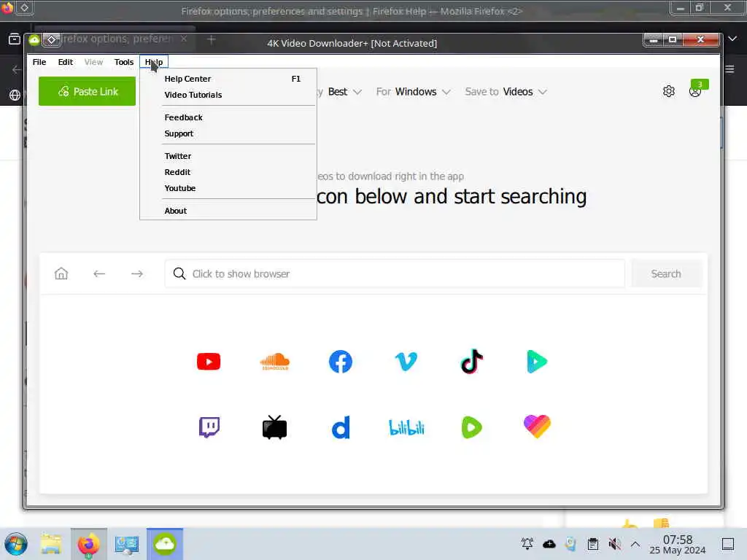Navigate forward in the in-app browser

coord(136,273)
